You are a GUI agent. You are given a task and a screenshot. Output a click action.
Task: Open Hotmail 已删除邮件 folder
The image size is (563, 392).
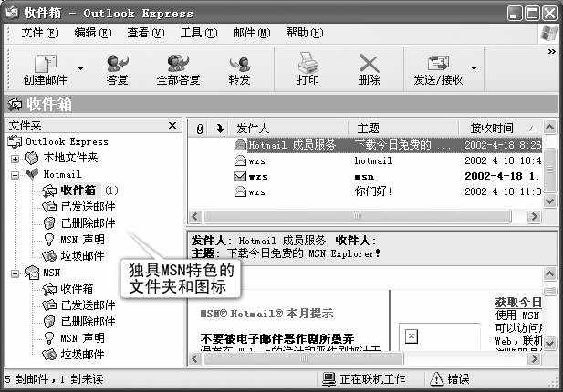(78, 223)
